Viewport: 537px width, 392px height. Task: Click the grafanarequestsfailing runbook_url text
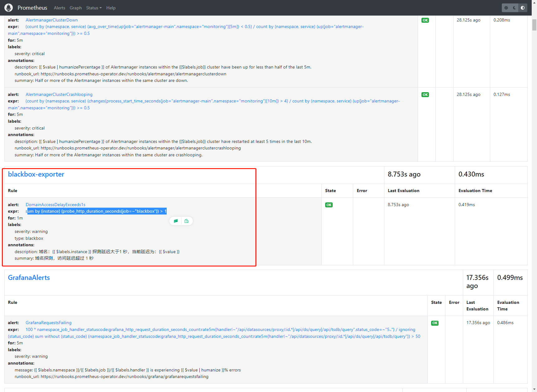tap(112, 377)
